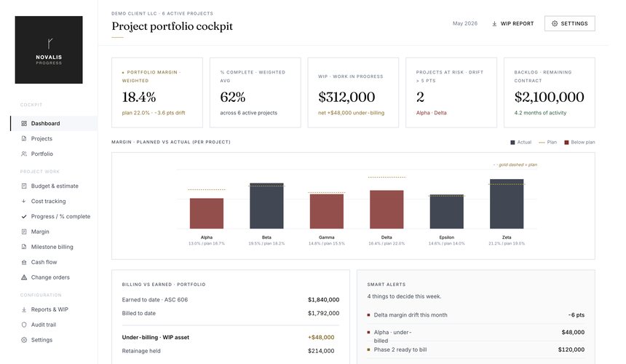
Task: Click the Novalis Progress logo
Action: [x=49, y=50]
